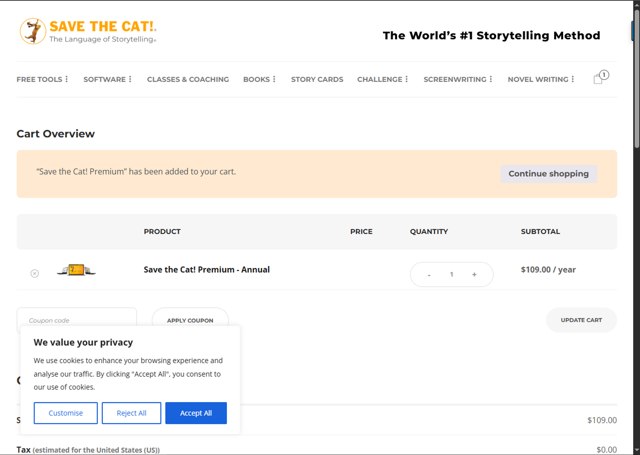Viewport: 640px width, 455px height.
Task: Expand the Free Tools menu dots
Action: 67,79
